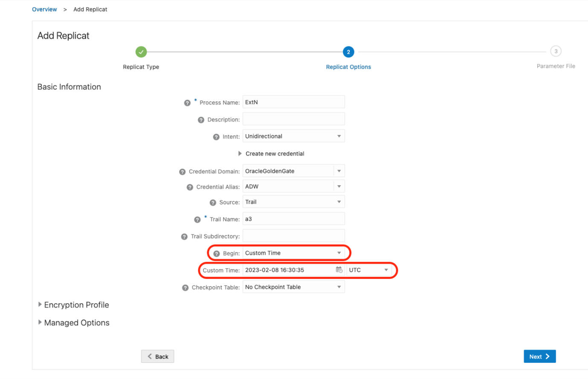Click inside the Description input field
The image size is (588, 379).
point(293,119)
